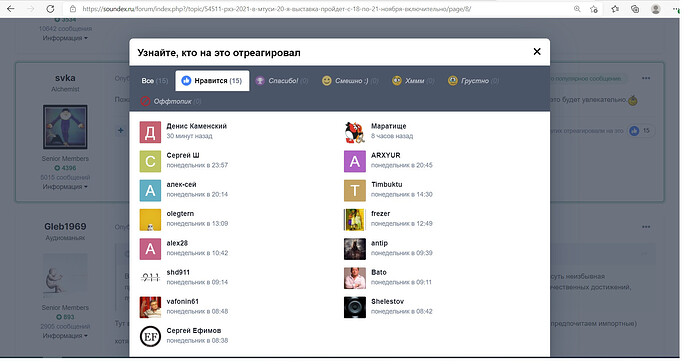Screen dimensions: 690x364
Task: Close the reactions dialog with the X
Action: tap(537, 52)
